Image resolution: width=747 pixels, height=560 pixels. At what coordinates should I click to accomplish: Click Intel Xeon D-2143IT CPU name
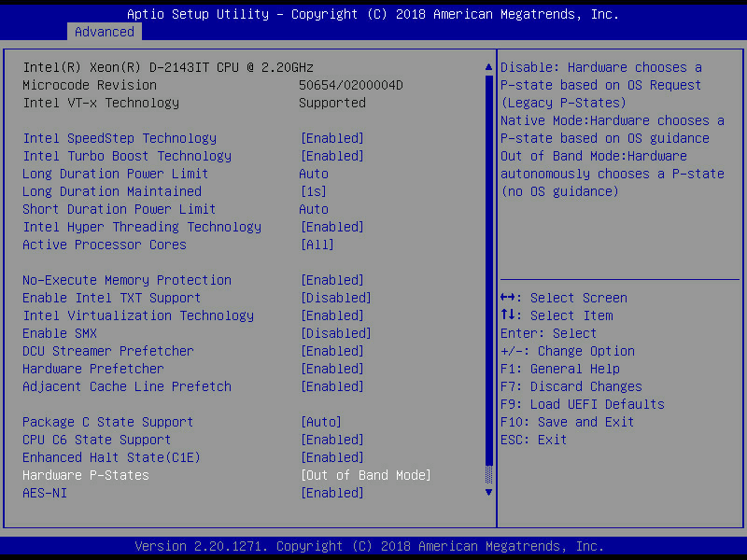coord(168,67)
